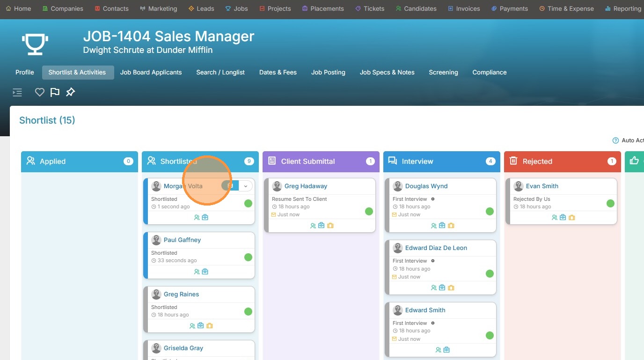Viewport: 644px width, 360px height.
Task: Click the help icon next to Auto Act
Action: pyautogui.click(x=615, y=140)
